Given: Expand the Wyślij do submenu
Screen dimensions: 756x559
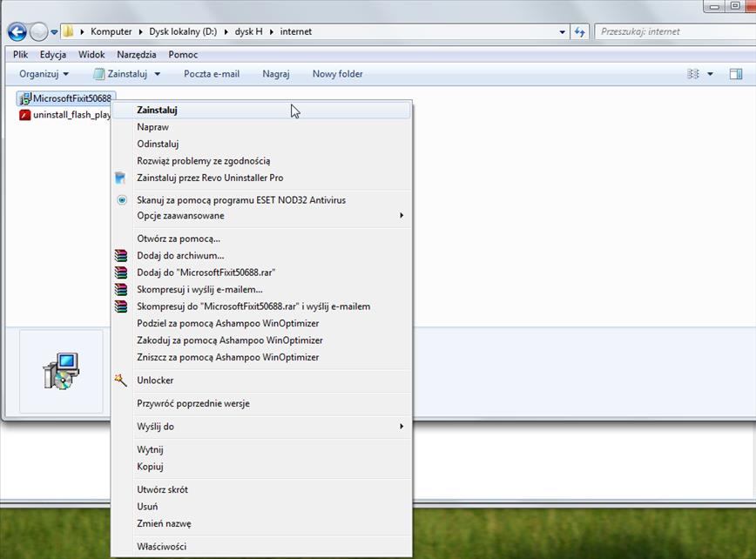Looking at the screenshot, I should tap(261, 427).
